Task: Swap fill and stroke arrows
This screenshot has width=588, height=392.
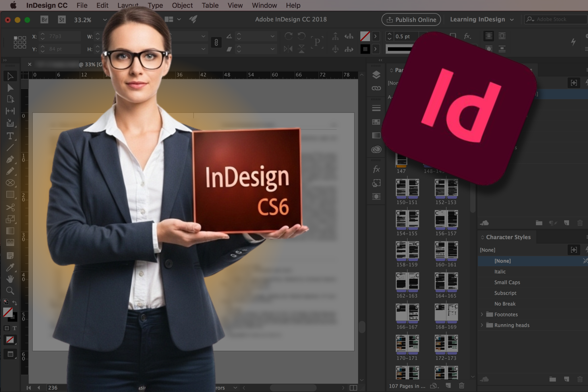Action: pyautogui.click(x=15, y=303)
